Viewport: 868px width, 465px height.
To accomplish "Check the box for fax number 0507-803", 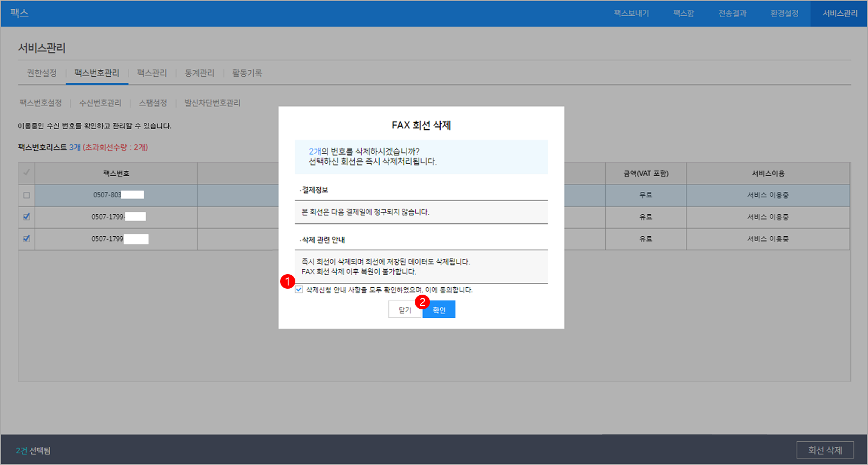I will pyautogui.click(x=26, y=195).
